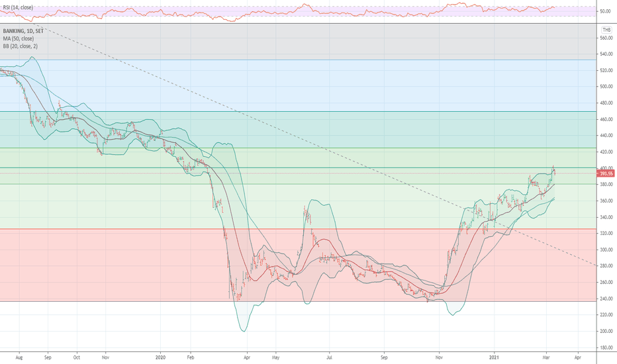This screenshot has width=617, height=364.
Task: Click the current price tag 393.55
Action: click(x=606, y=173)
